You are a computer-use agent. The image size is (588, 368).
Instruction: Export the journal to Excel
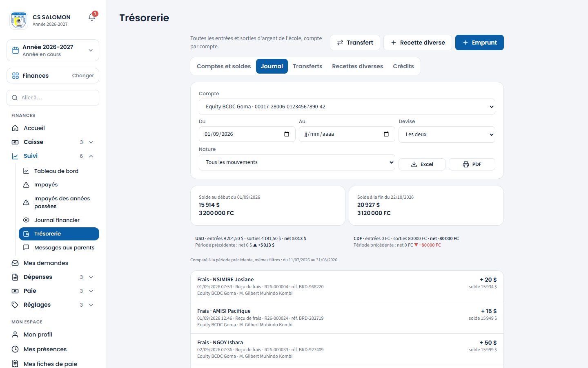click(x=422, y=164)
